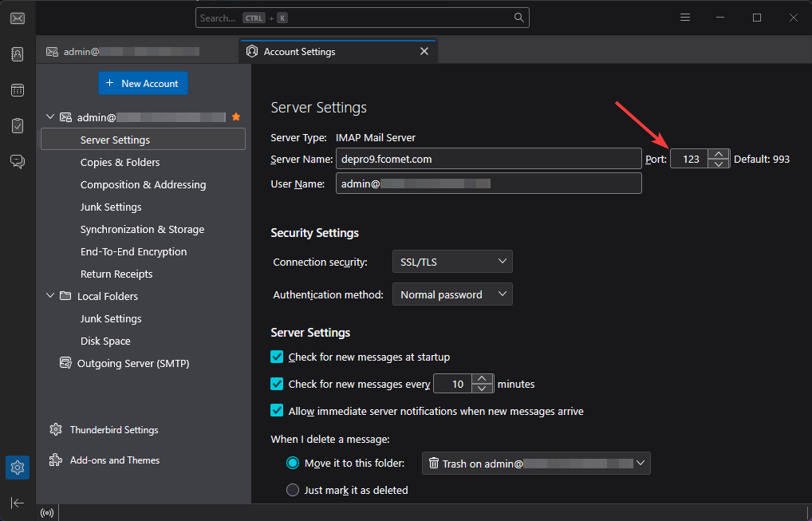Click the search magnifier icon
Screen dimensions: 812x521
pos(518,18)
